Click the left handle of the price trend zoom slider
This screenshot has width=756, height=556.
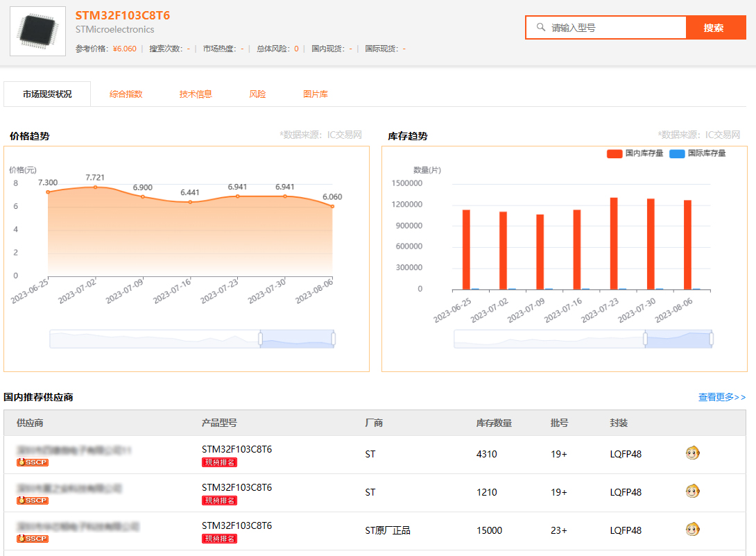[x=260, y=339]
